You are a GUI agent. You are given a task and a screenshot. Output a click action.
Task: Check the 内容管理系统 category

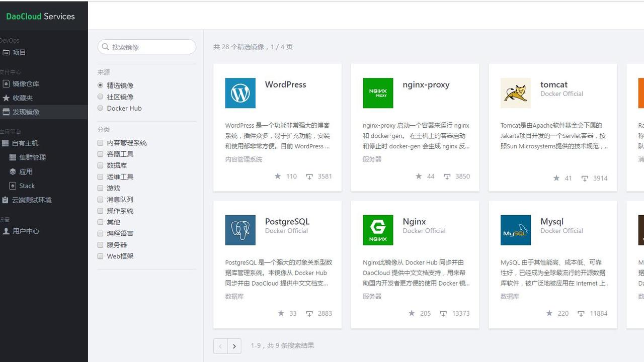tap(101, 143)
